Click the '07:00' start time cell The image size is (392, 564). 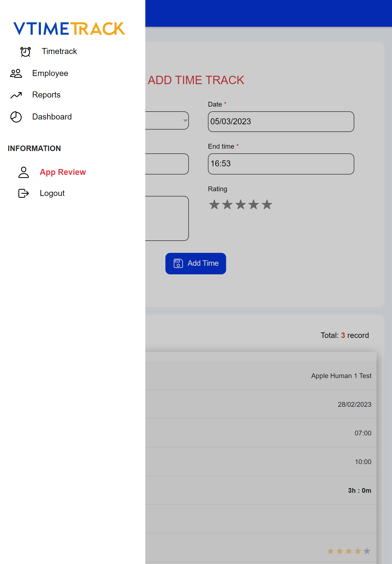pyautogui.click(x=363, y=433)
